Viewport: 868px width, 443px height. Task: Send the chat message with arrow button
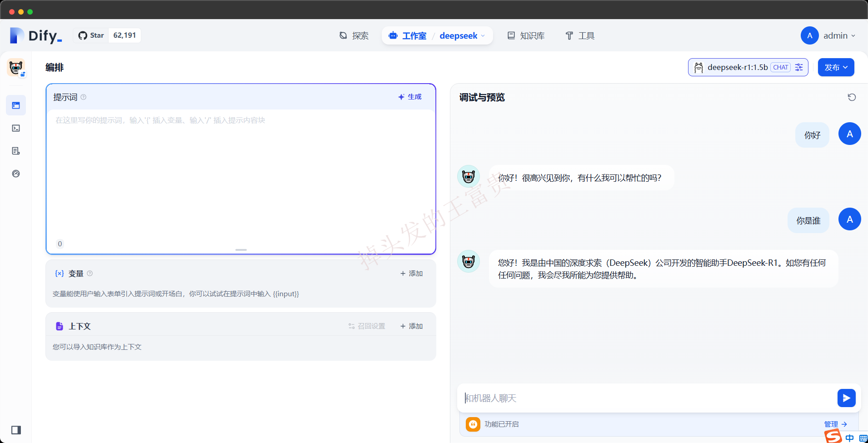846,398
